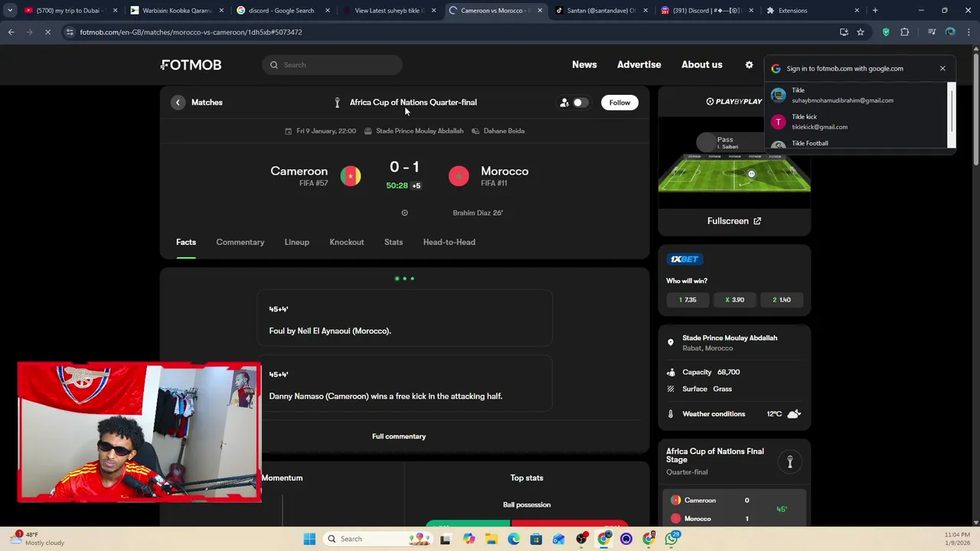The image size is (980, 551).
Task: Open the Chrome profile avatar
Action: point(950,32)
